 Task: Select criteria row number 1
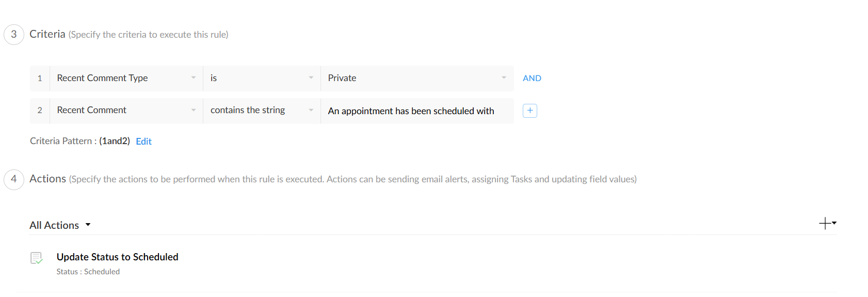(40, 79)
